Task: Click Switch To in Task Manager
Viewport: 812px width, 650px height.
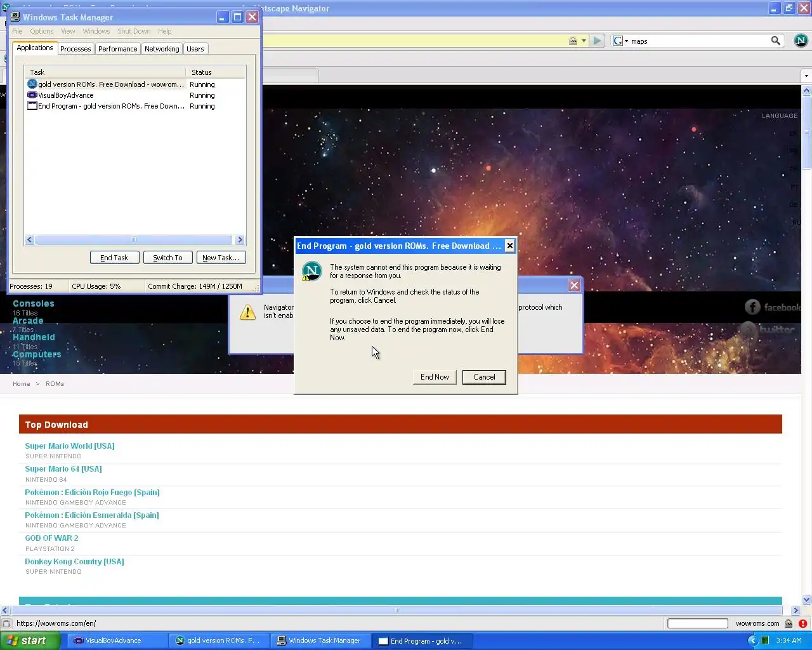Action: point(167,258)
